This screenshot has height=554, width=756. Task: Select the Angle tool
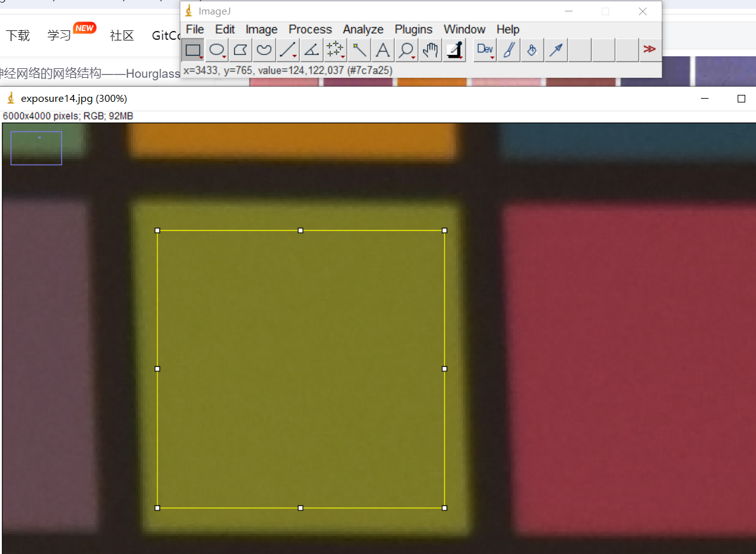[311, 50]
